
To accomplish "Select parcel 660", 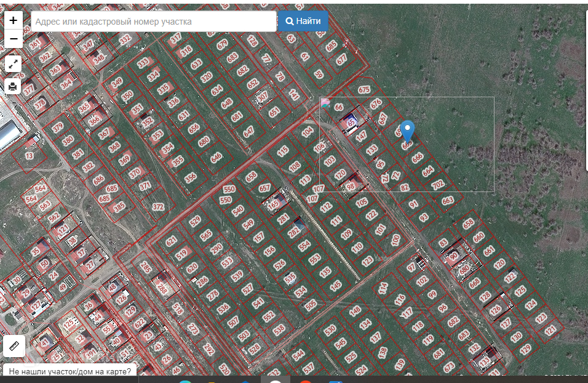I will 479,238.
